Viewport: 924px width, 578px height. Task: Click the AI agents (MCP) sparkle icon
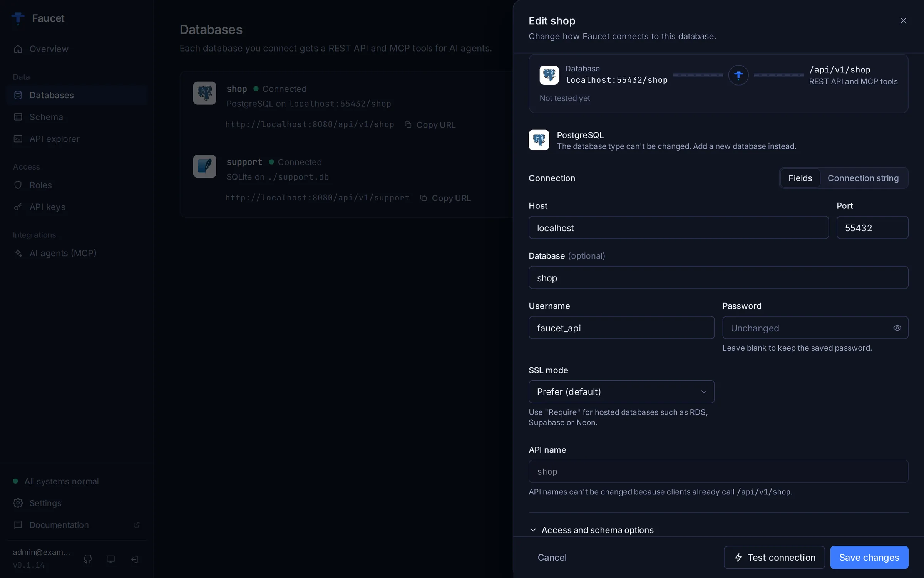click(x=18, y=253)
